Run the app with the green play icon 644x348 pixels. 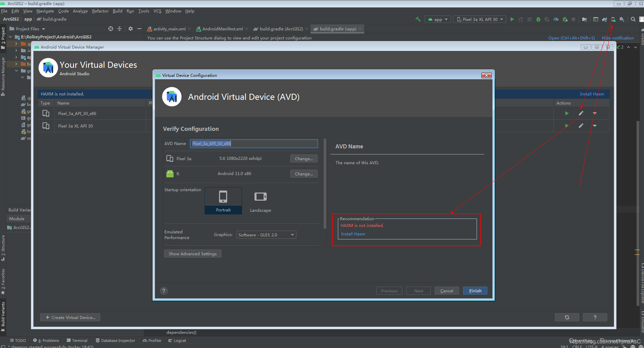pos(512,19)
